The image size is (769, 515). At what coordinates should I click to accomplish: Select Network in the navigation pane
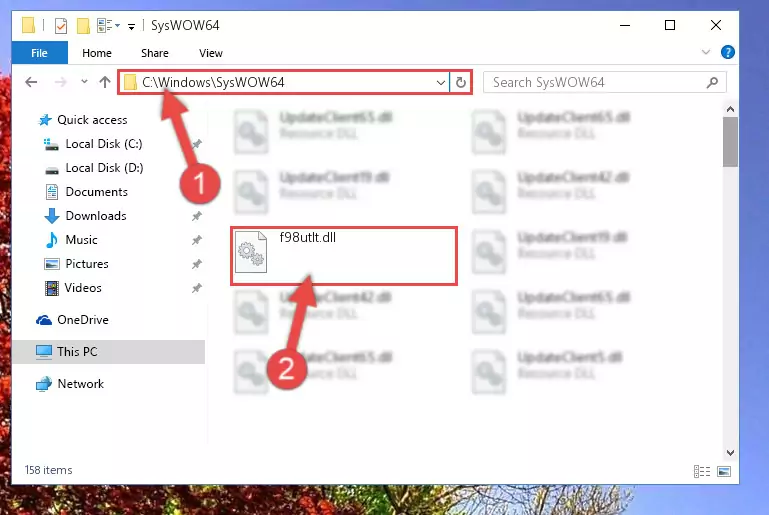pos(80,384)
